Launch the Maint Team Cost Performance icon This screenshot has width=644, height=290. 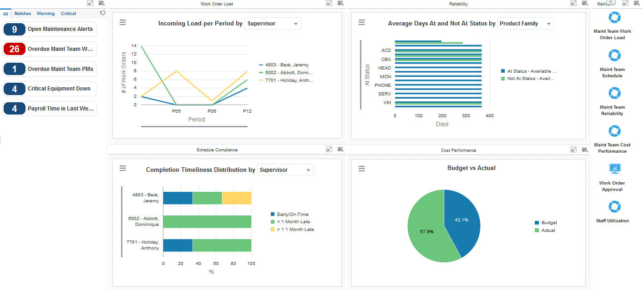615,131
